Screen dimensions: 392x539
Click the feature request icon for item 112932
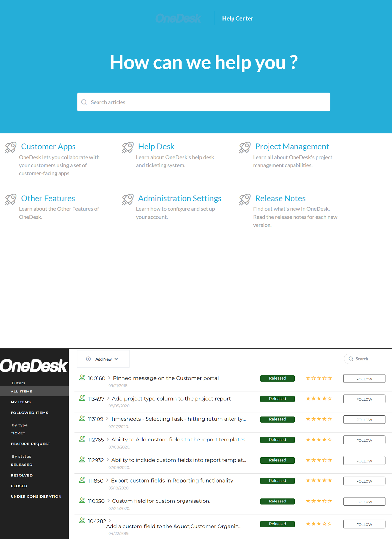[82, 460]
